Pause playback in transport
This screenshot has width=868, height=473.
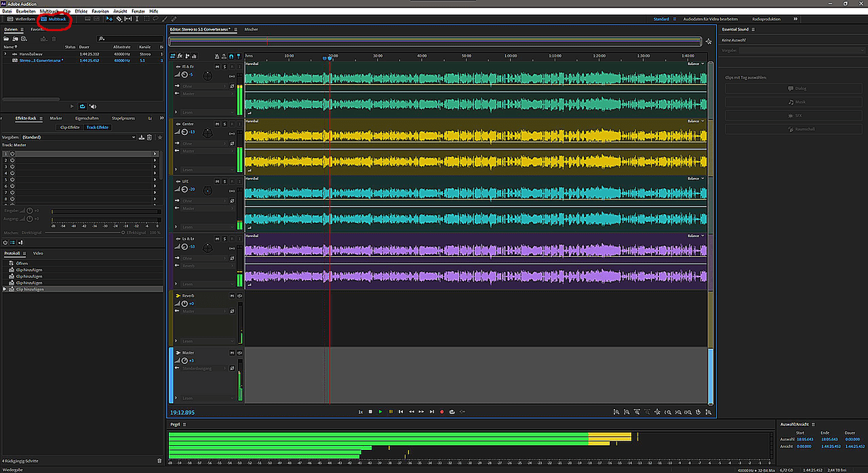391,411
